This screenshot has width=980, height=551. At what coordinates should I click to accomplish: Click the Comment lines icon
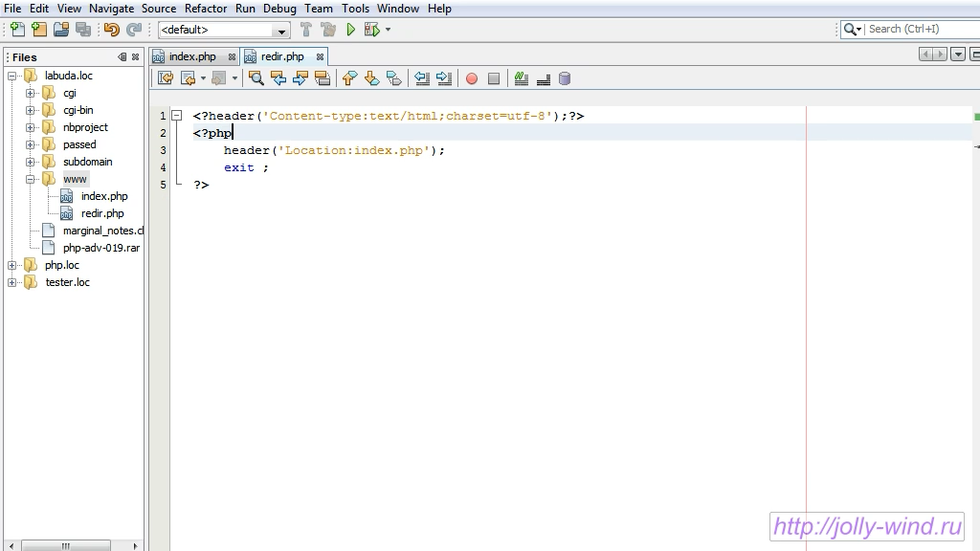pos(522,78)
